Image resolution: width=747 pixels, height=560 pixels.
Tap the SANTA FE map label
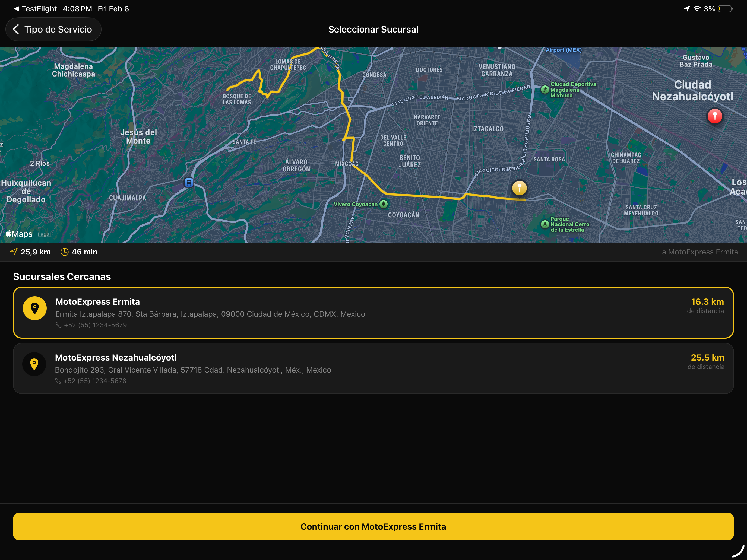[x=244, y=142]
